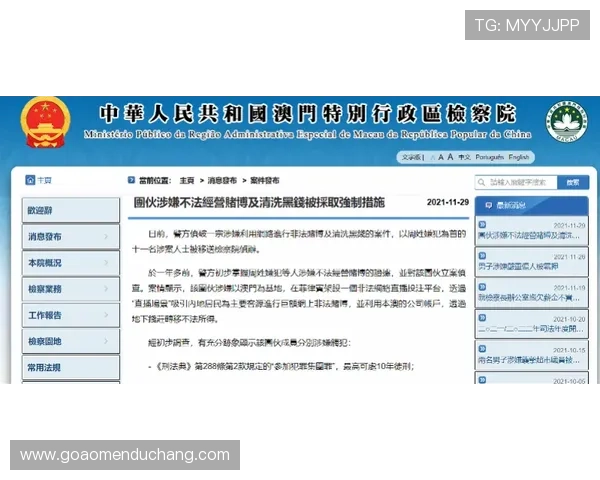Click the magnifier icon in the search box
Viewport: 600px width, 480px height.
[x=481, y=183]
